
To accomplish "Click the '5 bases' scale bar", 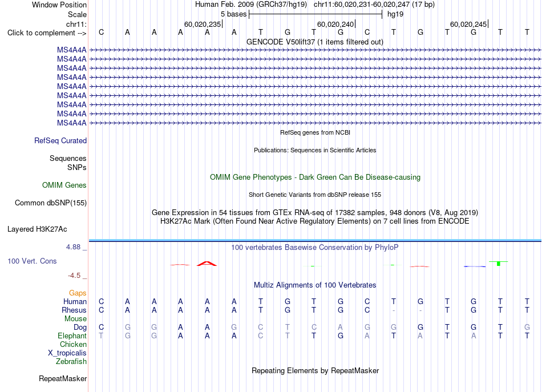I will (316, 14).
